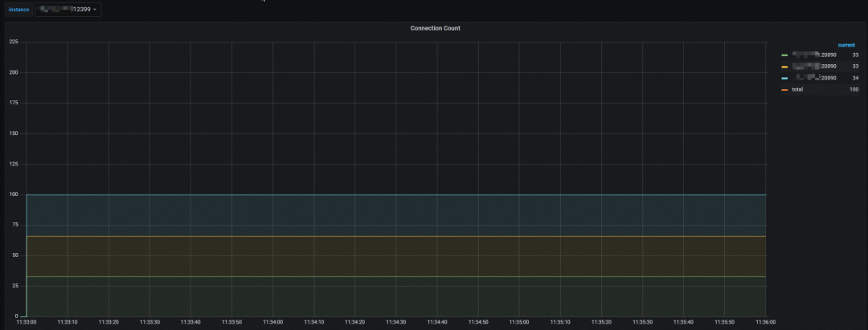The width and height of the screenshot is (868, 330).
Task: Open the instance variable dropdown ending in 12399
Action: pos(68,10)
